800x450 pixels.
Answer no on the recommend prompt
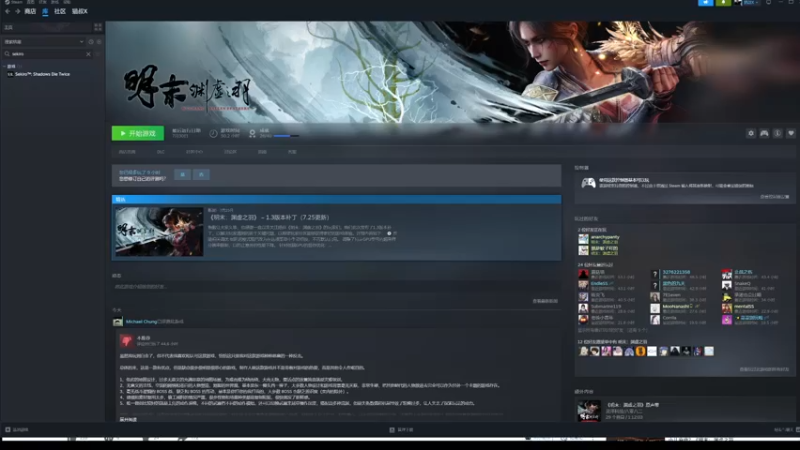(202, 174)
